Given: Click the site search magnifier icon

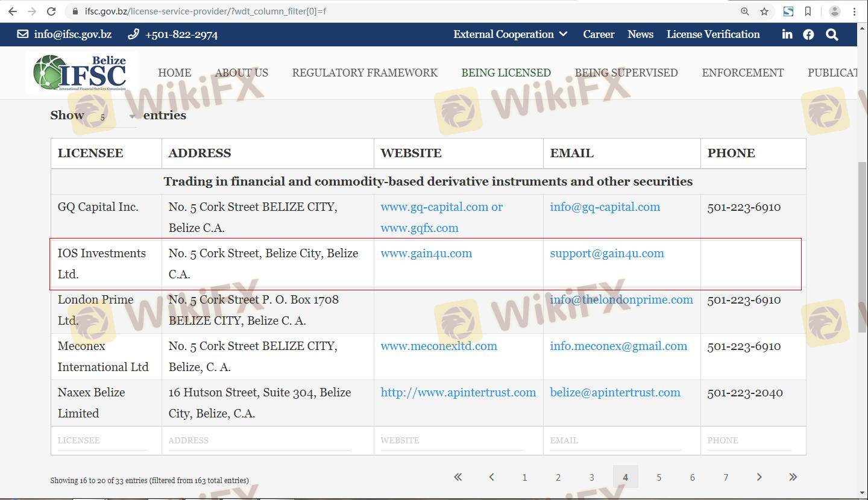Looking at the screenshot, I should pos(832,34).
